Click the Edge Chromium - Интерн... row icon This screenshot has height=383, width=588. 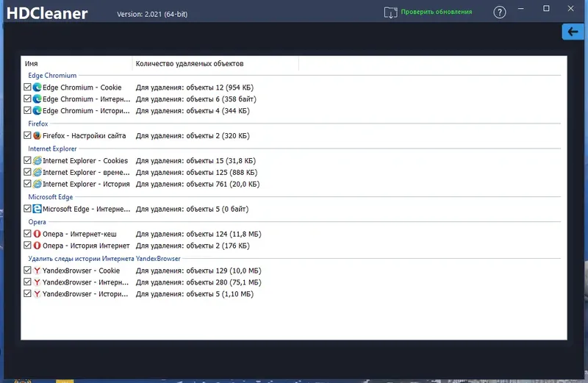pyautogui.click(x=37, y=99)
